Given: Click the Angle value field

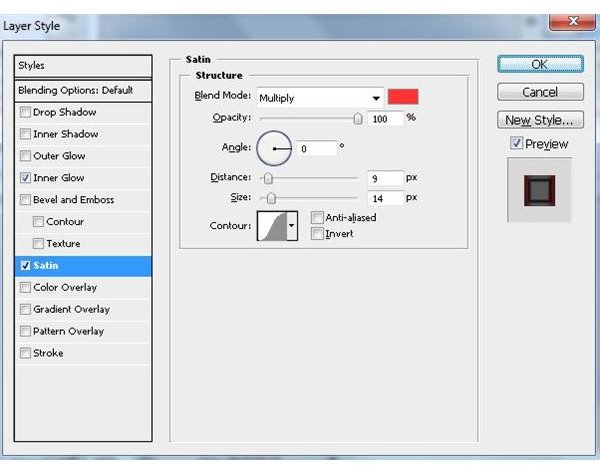Looking at the screenshot, I should pos(317,148).
